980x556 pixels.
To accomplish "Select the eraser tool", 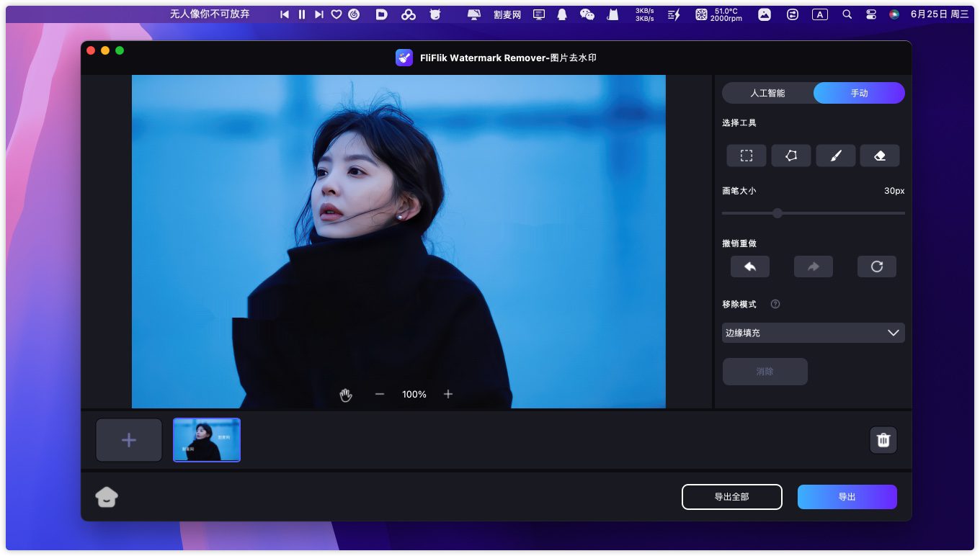I will click(x=880, y=156).
